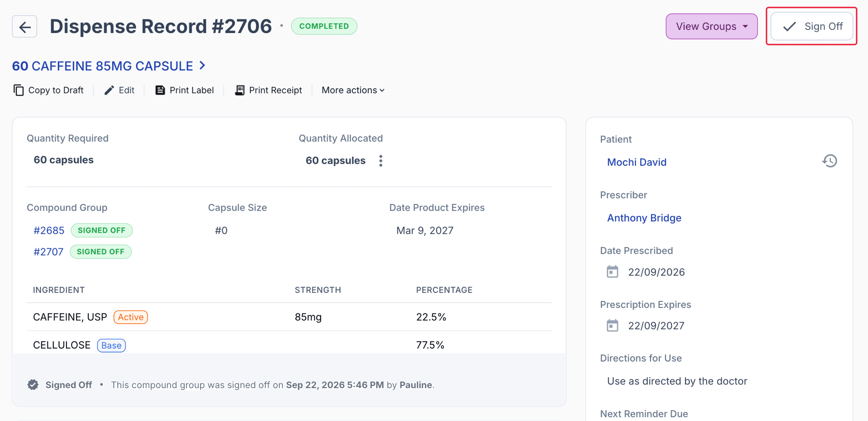Click the CAFFEINE, USP ingredient name

click(x=70, y=317)
